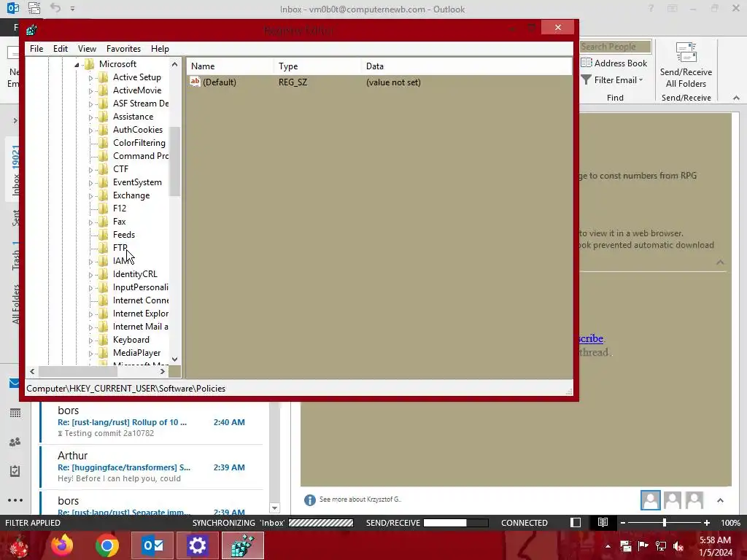Viewport: 747px width, 560px height.
Task: Switch to Outlook in the taskbar
Action: 152,545
